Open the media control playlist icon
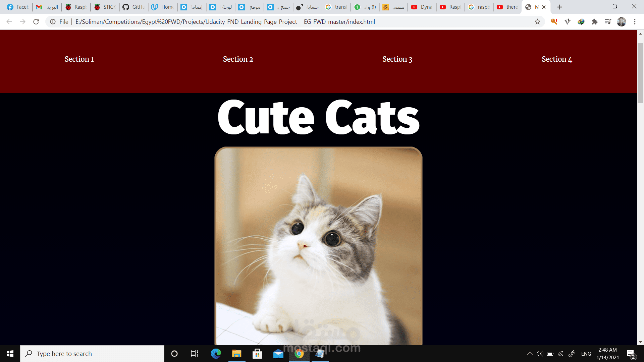The image size is (644, 362). pyautogui.click(x=608, y=22)
